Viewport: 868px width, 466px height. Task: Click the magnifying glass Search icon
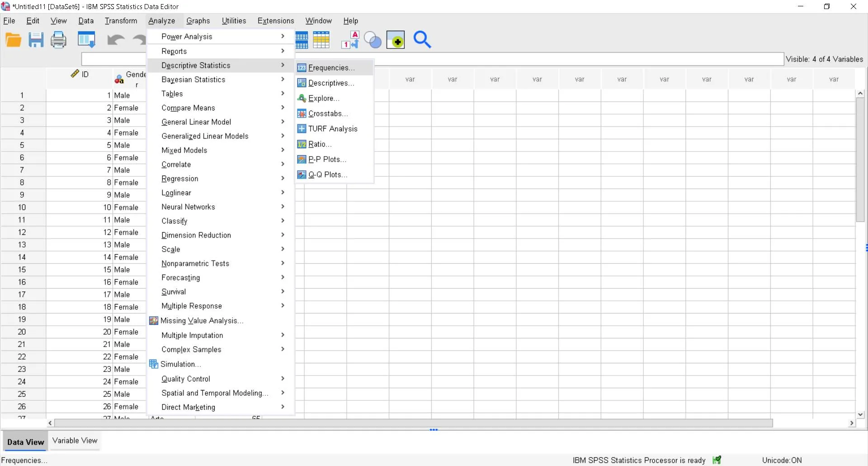point(422,40)
